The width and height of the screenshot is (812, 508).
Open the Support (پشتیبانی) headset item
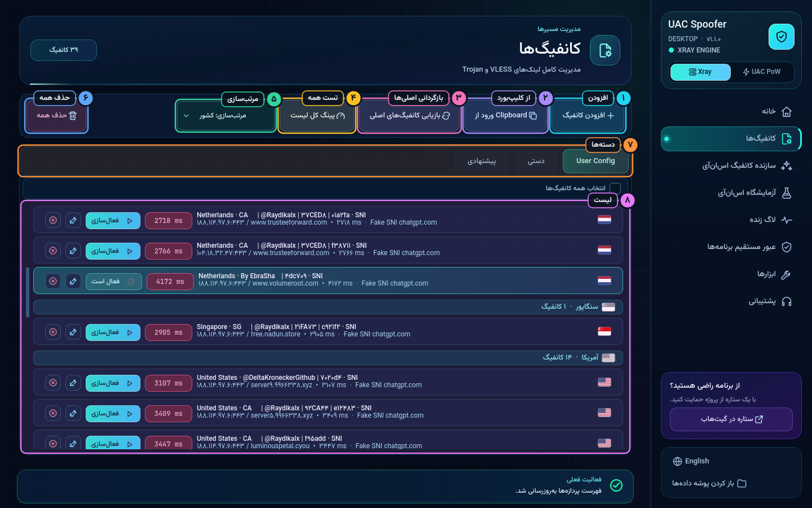coord(731,301)
